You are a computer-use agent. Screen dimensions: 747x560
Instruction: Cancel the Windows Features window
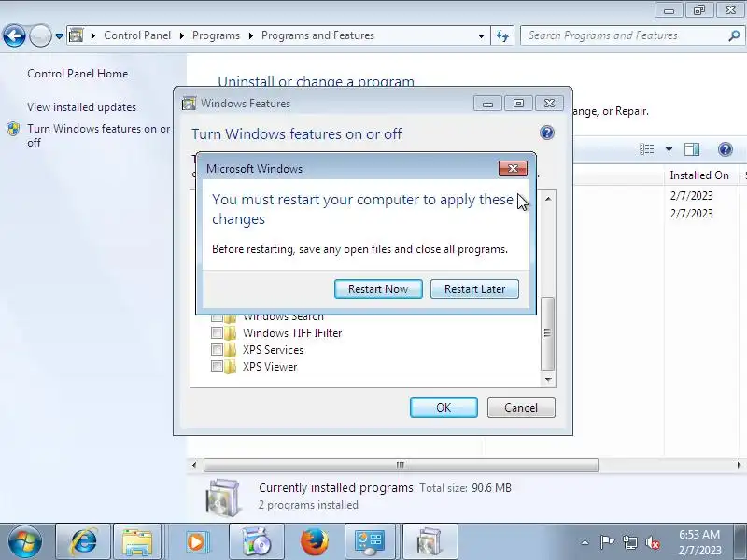[521, 408]
